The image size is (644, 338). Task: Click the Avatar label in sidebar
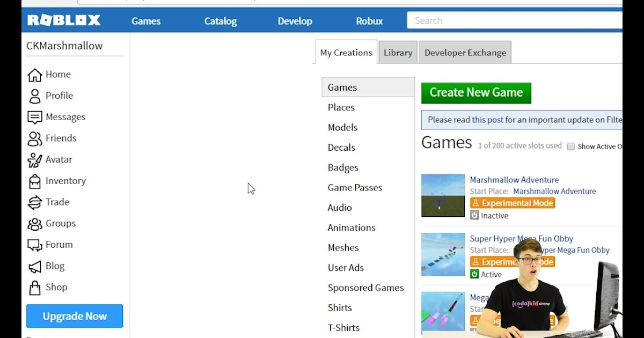click(x=58, y=159)
